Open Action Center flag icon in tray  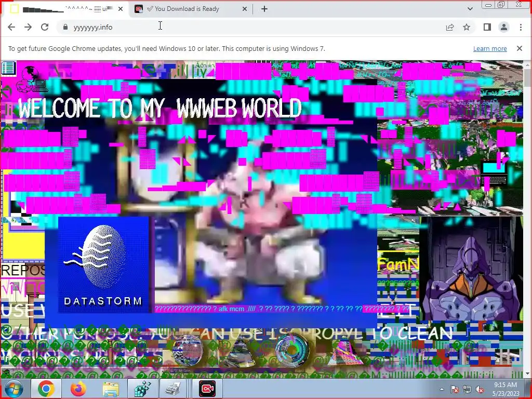[x=454, y=389]
